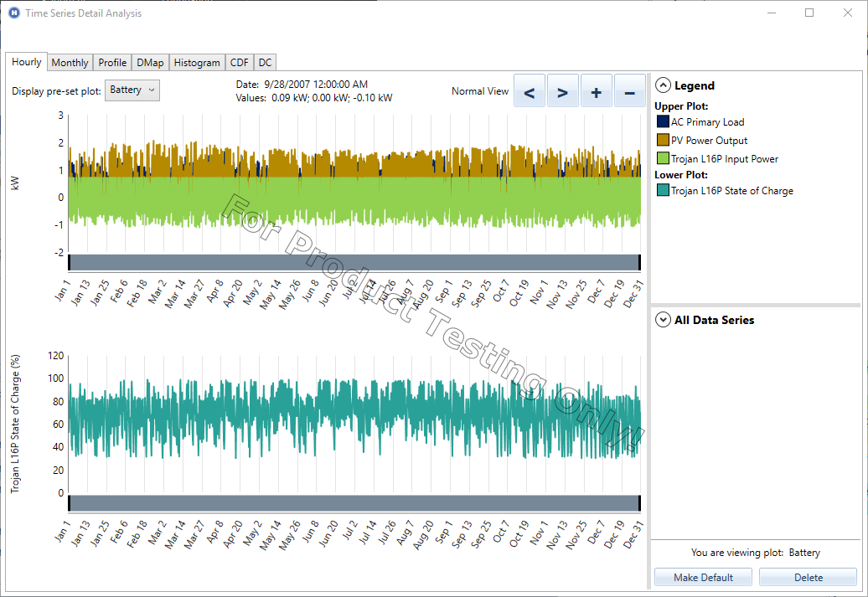Switch to the Monthly tab
This screenshot has width=868, height=597.
(70, 63)
